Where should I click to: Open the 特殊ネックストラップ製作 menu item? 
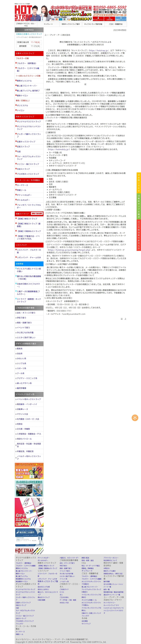(71, 24)
